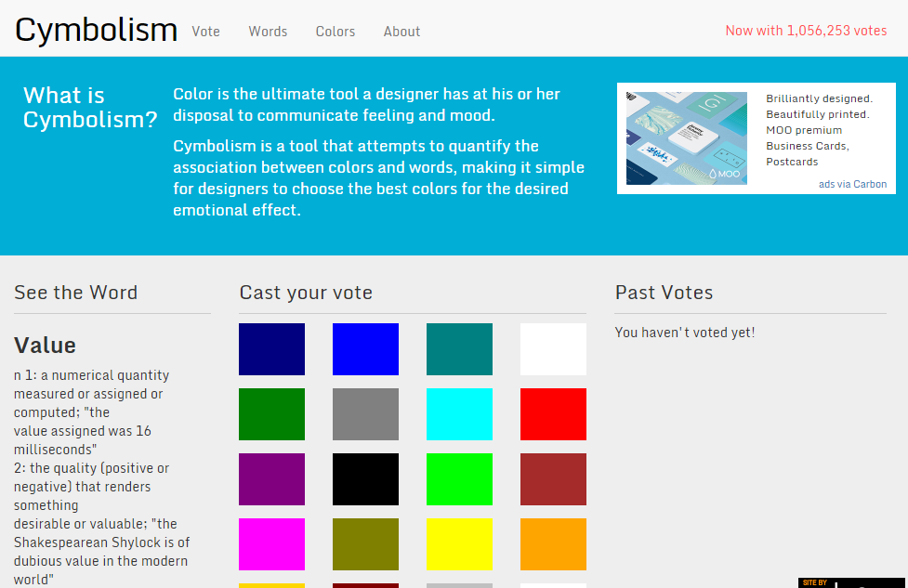Pick the cyan color swatch
Image resolution: width=908 pixels, height=588 pixels.
(x=459, y=414)
